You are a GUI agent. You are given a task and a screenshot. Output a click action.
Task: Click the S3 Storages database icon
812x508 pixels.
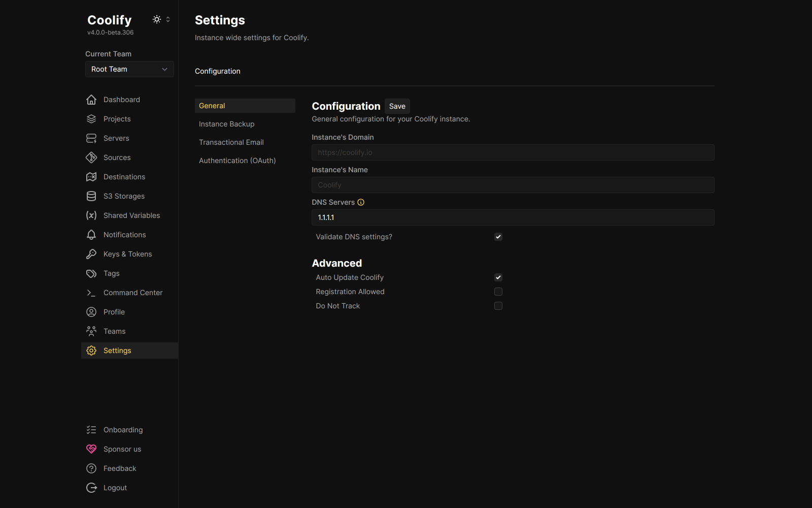[91, 196]
